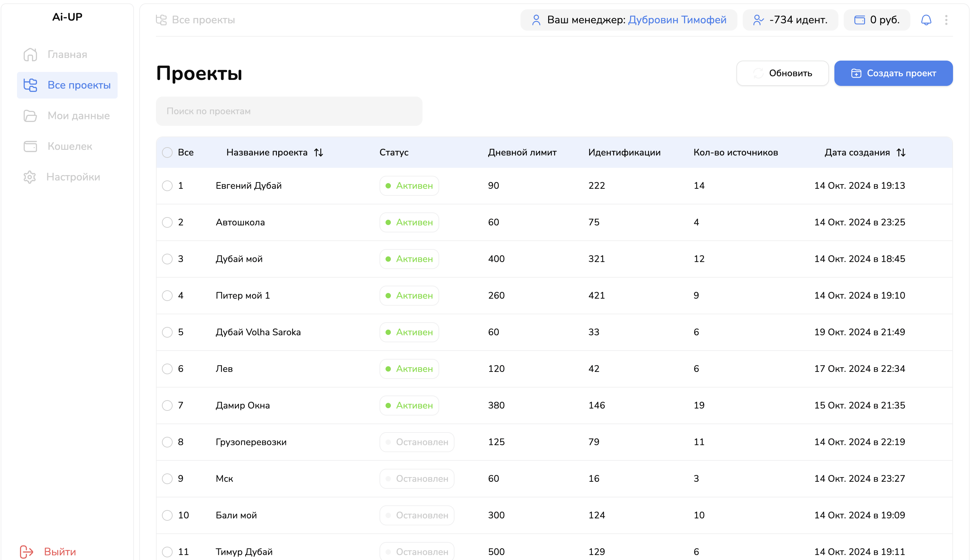The image size is (975, 560).
Task: Open the notifications bell icon
Action: pyautogui.click(x=926, y=20)
